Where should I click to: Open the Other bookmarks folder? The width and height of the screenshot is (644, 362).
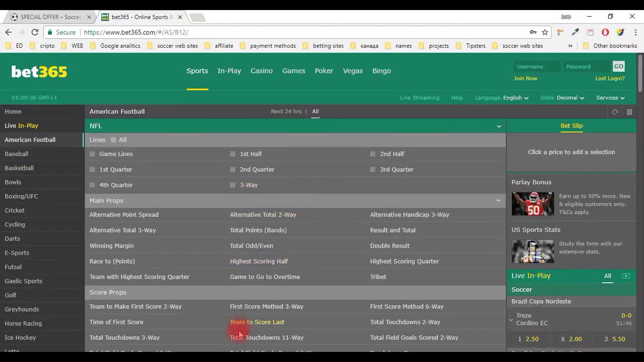[610, 46]
